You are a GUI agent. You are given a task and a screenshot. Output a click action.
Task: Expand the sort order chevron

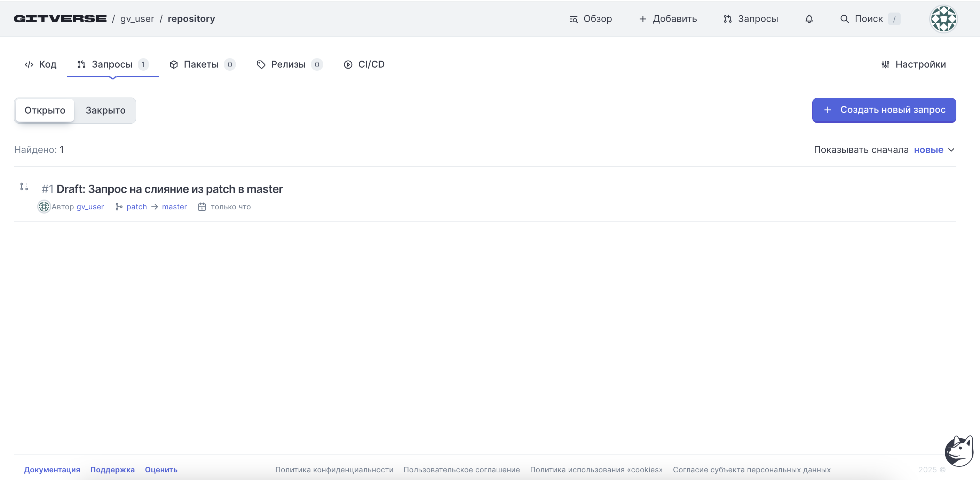click(951, 149)
